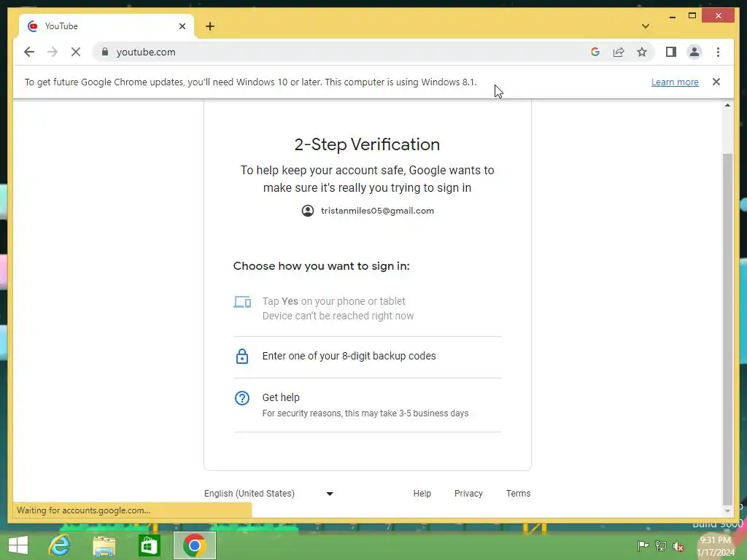This screenshot has height=560, width=747.
Task: Open the Chrome profile avatar
Action: point(694,52)
